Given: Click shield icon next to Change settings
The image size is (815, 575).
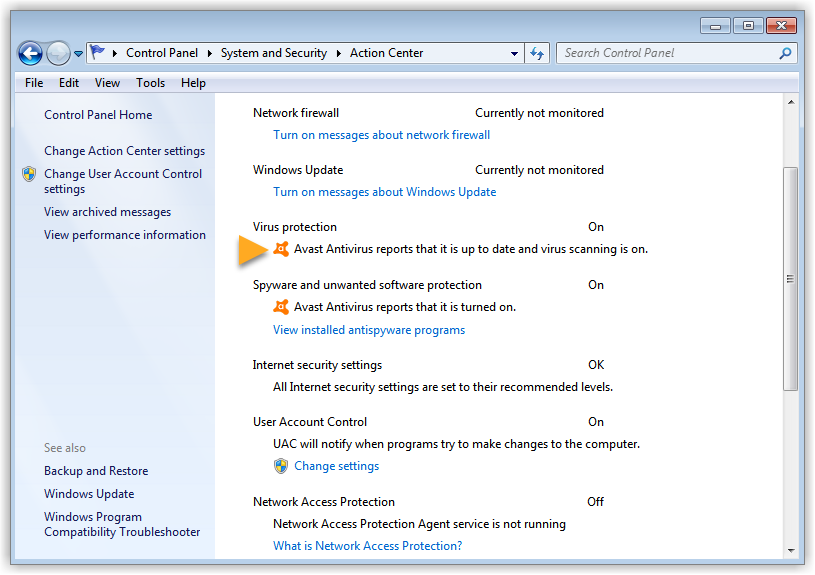Looking at the screenshot, I should 281,466.
